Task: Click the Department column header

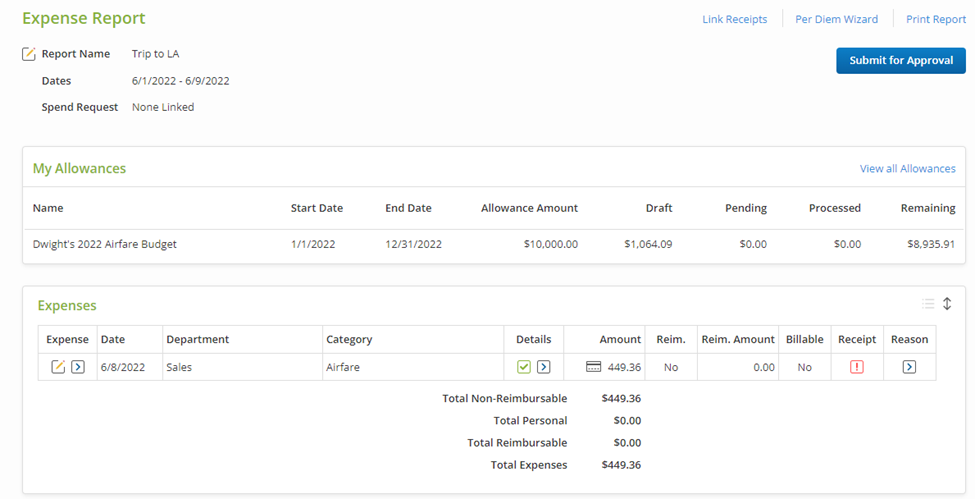Action: click(198, 339)
